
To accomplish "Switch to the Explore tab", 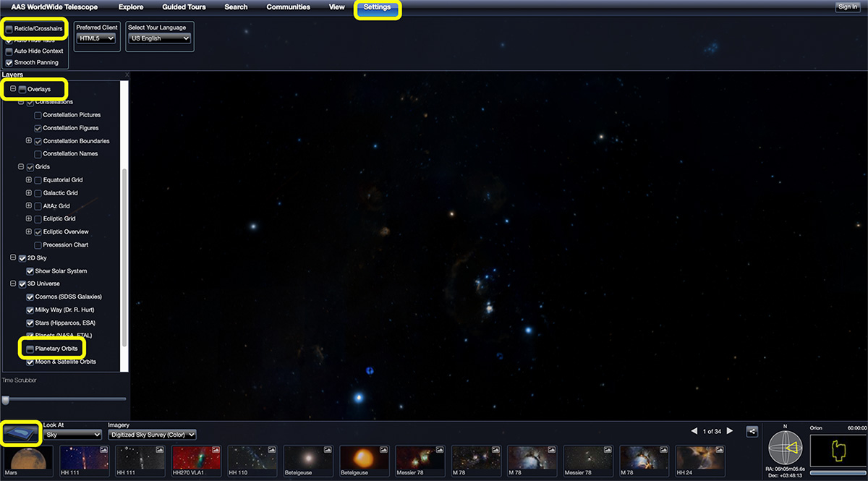I will pos(131,7).
